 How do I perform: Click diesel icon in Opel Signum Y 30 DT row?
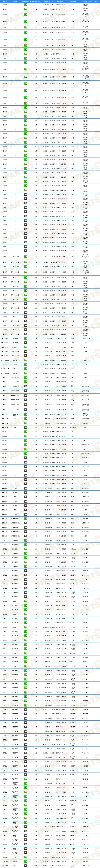click(26, 593)
